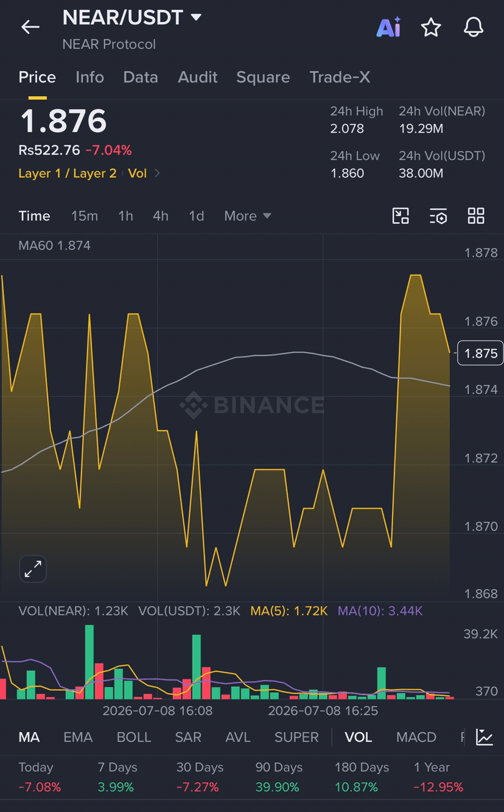Switch to the Trade-X tab

coord(340,77)
